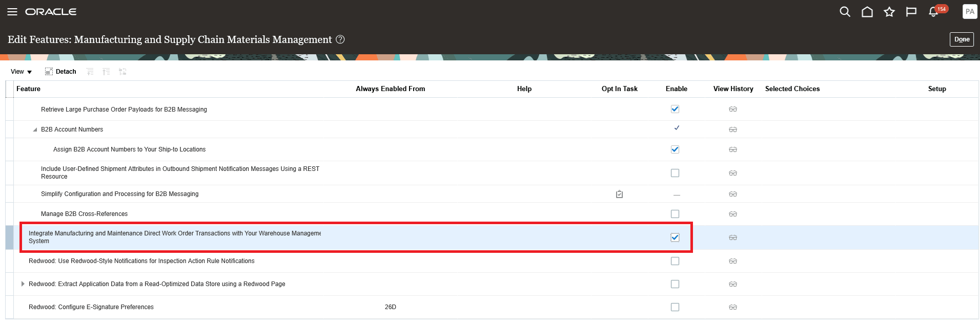View history for Redwood-Style Notifications row
Viewport: 980px width, 325px height.
click(x=733, y=261)
